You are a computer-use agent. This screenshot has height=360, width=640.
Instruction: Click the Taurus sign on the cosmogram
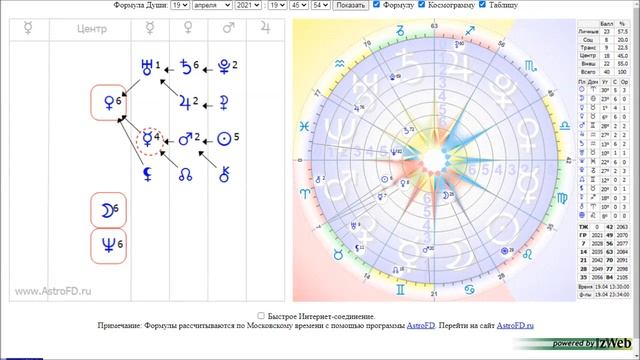click(338, 255)
